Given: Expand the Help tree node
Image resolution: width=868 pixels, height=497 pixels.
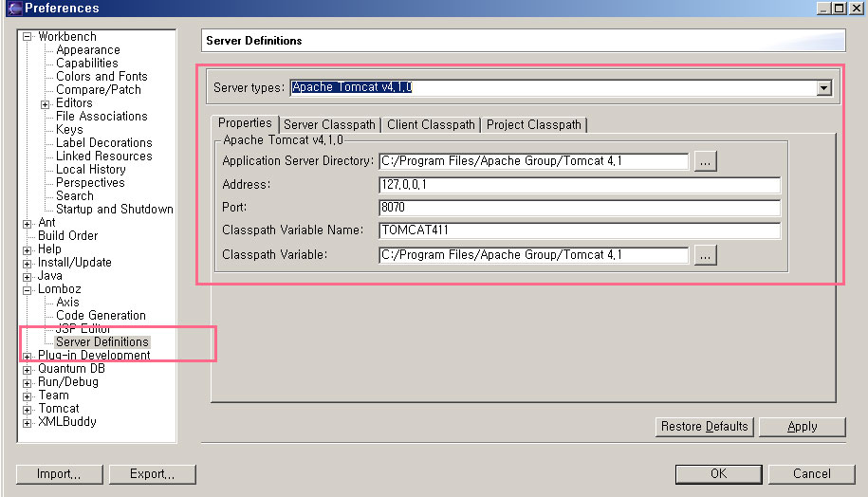Looking at the screenshot, I should [x=27, y=250].
